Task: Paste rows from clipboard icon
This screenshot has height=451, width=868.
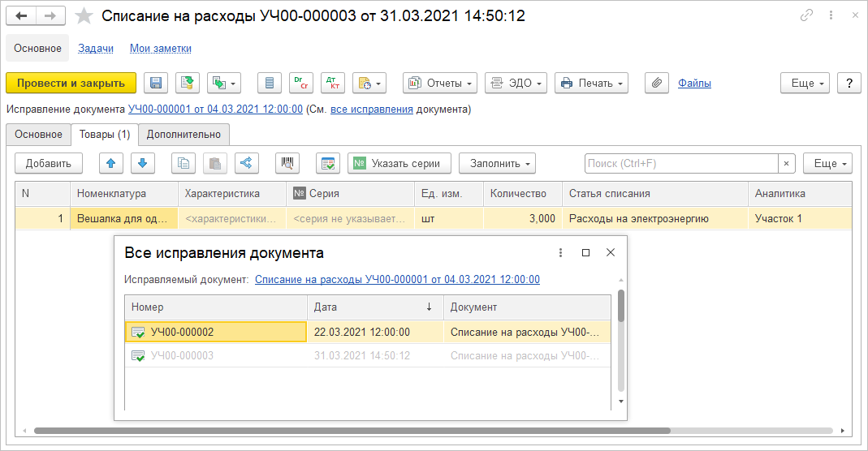Action: coord(215,164)
